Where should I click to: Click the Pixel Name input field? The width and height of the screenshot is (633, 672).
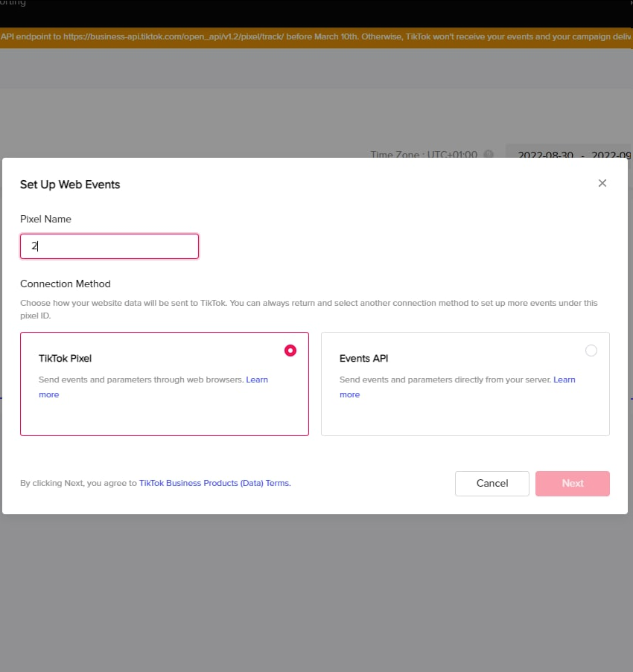109,246
